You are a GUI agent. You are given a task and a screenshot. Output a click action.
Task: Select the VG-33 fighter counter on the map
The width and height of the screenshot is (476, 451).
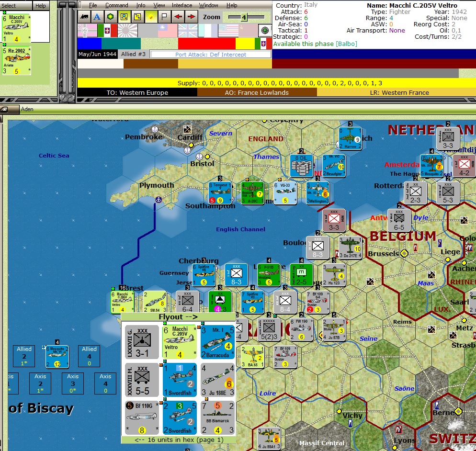point(285,193)
